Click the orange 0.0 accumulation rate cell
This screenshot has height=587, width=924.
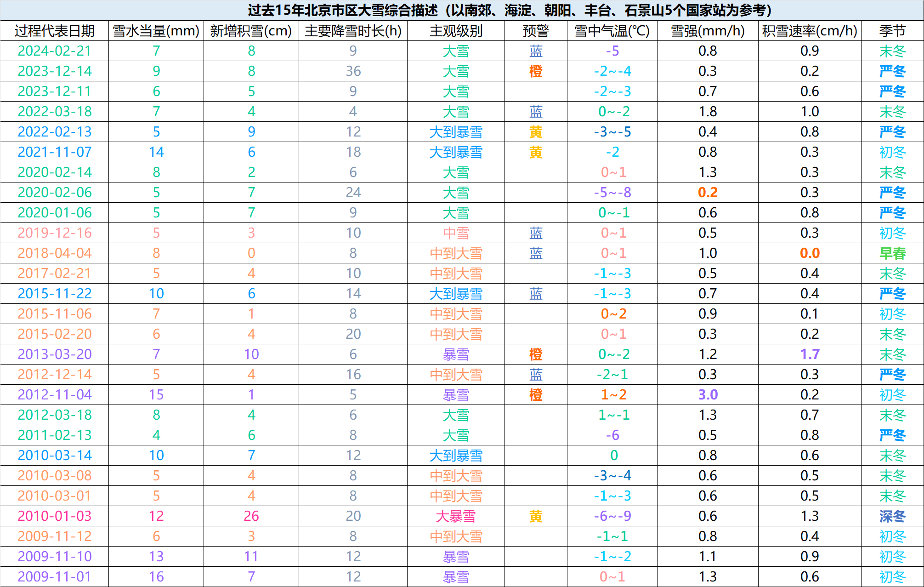pos(810,253)
